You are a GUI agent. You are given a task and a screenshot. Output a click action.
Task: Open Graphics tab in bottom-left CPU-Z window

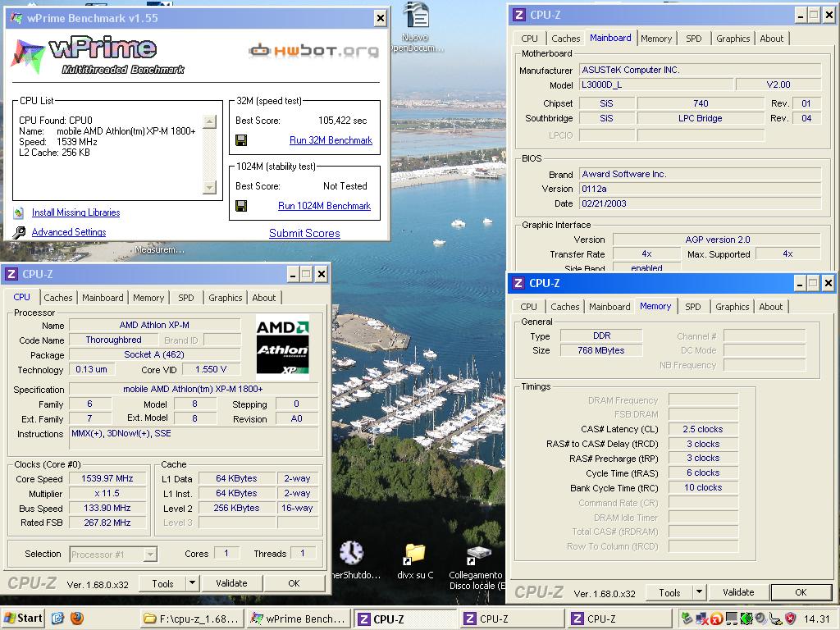coord(225,298)
